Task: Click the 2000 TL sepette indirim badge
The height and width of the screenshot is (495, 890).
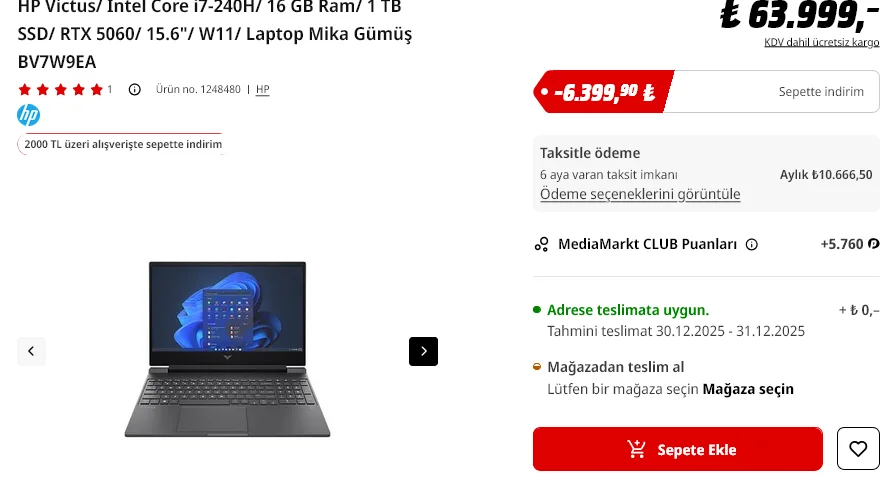Action: [x=123, y=144]
